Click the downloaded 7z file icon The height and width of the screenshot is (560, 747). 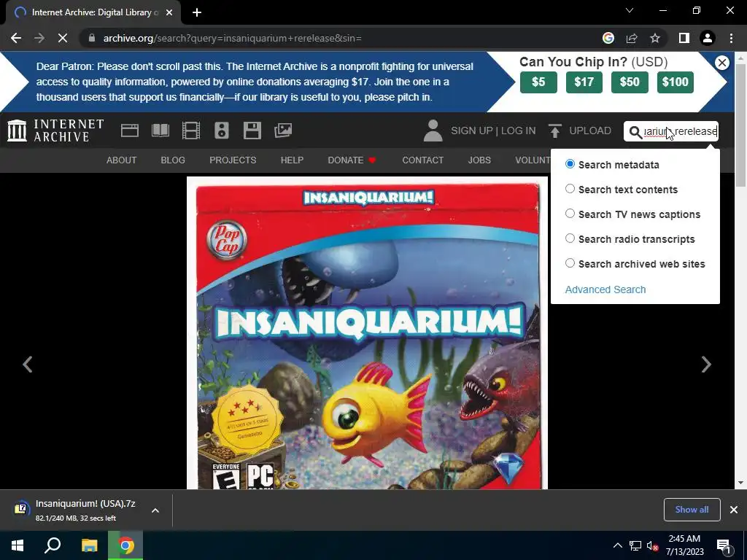21,509
